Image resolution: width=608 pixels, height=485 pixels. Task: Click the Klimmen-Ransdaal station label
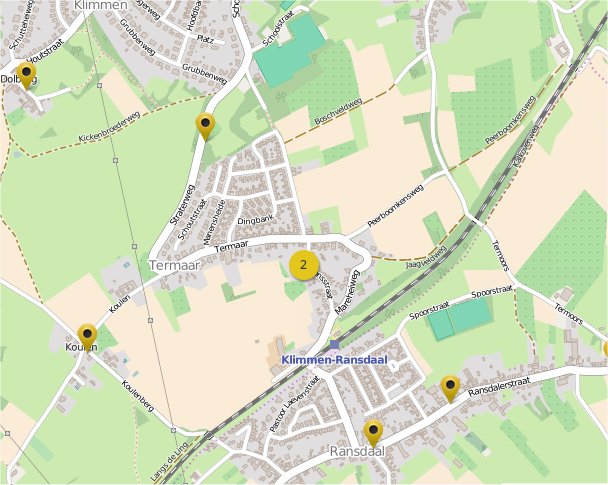(x=334, y=360)
